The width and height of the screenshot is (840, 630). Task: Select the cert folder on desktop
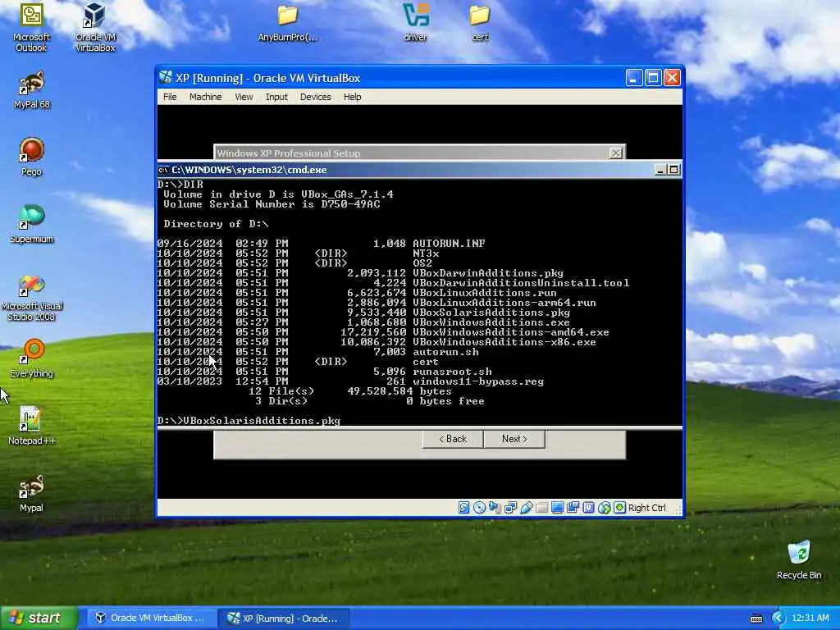pos(479,23)
